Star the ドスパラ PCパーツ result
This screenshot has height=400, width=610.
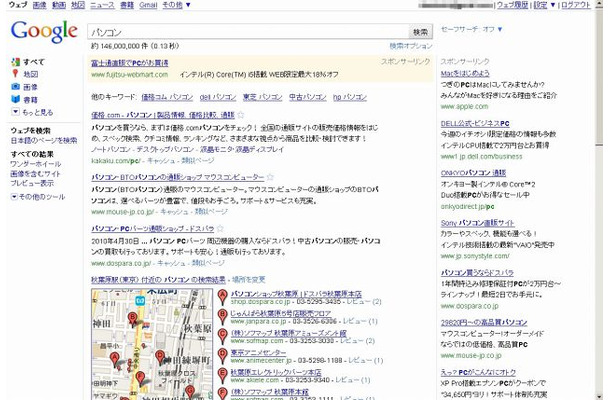[220, 228]
